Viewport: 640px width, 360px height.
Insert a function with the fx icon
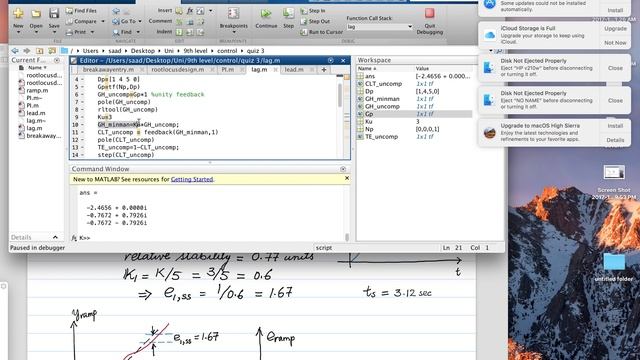[190, 11]
